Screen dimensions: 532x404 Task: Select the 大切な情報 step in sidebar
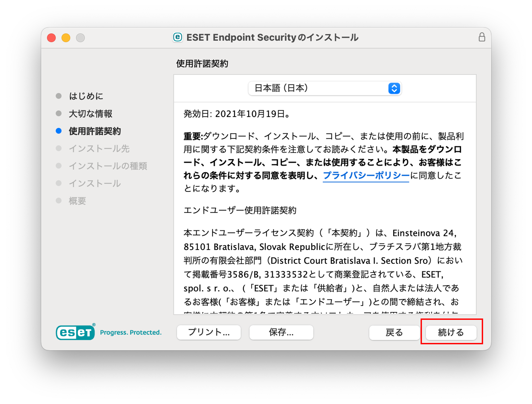pos(90,114)
